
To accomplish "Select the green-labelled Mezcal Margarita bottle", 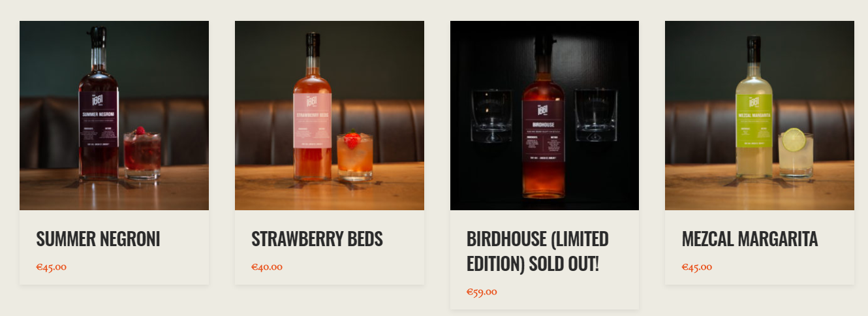I will [x=754, y=107].
